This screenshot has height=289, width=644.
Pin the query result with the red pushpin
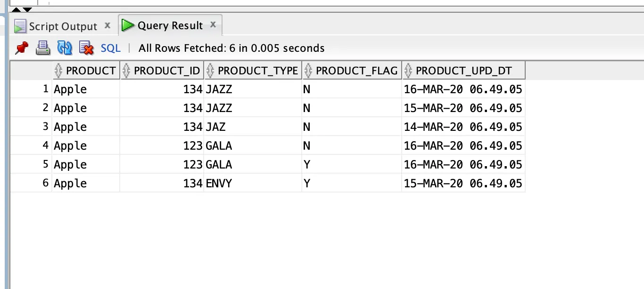(22, 48)
